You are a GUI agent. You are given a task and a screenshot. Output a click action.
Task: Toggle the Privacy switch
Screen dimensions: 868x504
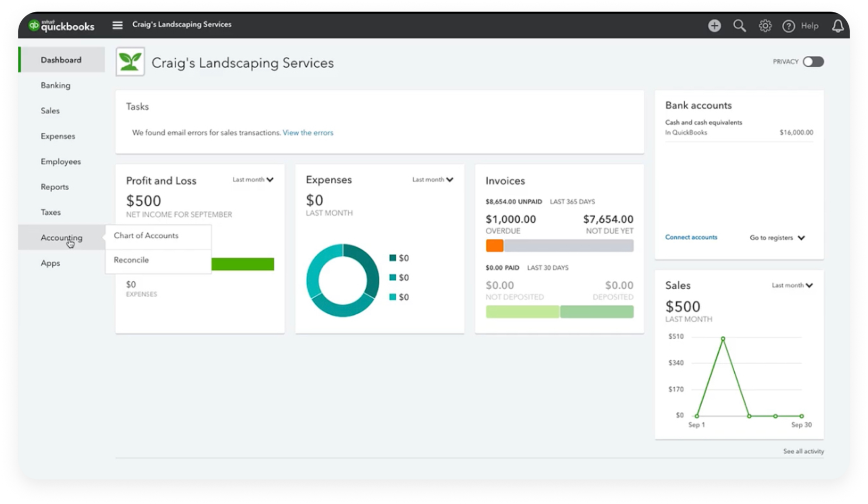[812, 62]
